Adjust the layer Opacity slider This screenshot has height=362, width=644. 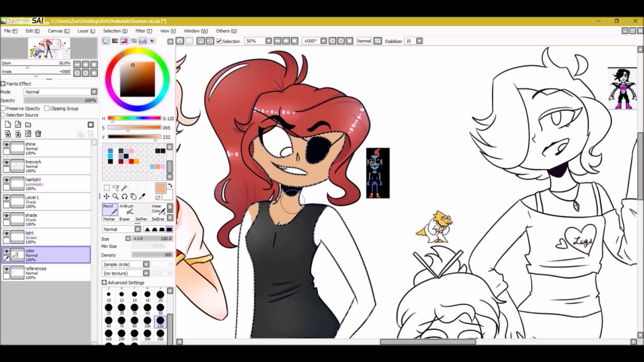(x=60, y=101)
